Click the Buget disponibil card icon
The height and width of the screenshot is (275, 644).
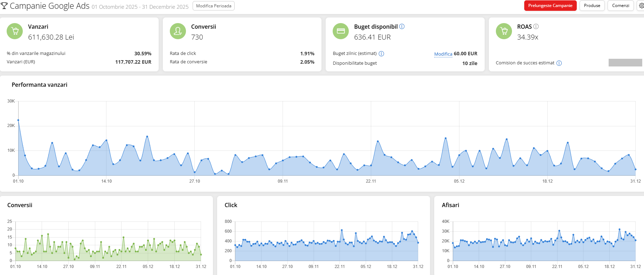(341, 31)
